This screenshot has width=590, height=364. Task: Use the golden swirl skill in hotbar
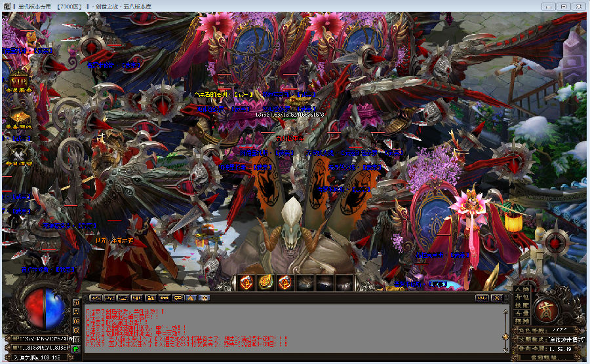click(x=265, y=282)
